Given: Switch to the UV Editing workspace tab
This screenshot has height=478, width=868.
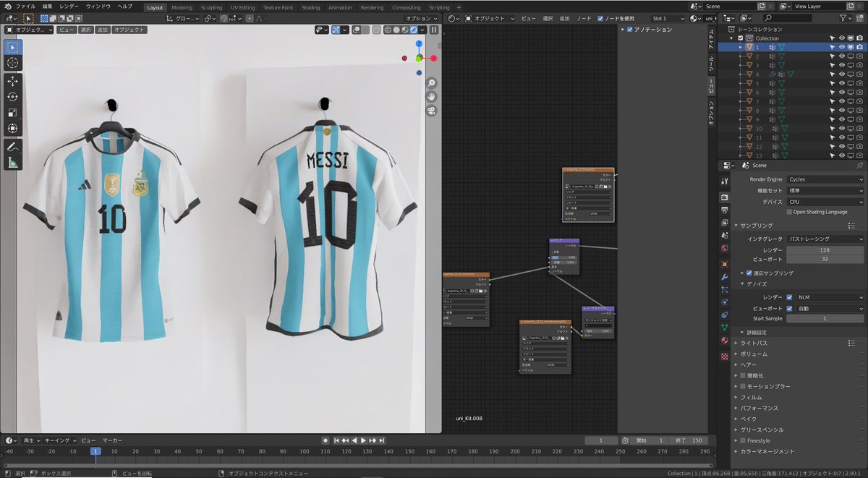Looking at the screenshot, I should click(243, 7).
